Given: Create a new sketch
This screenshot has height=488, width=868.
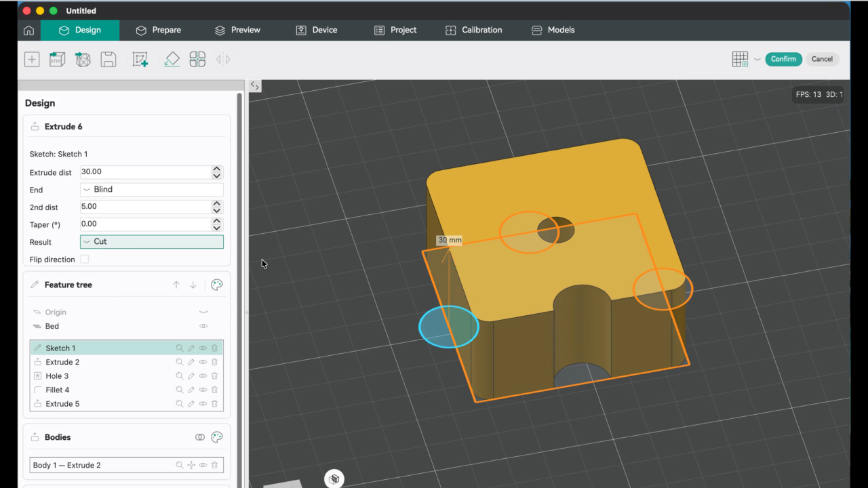Looking at the screenshot, I should pos(140,60).
